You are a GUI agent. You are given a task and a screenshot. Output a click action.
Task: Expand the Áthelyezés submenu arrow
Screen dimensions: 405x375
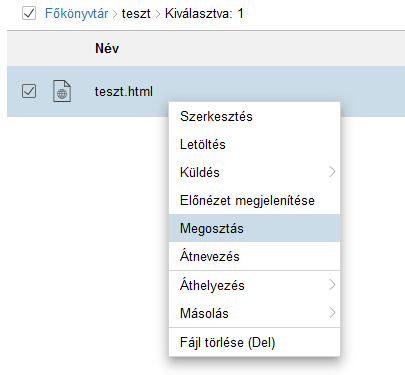[332, 285]
